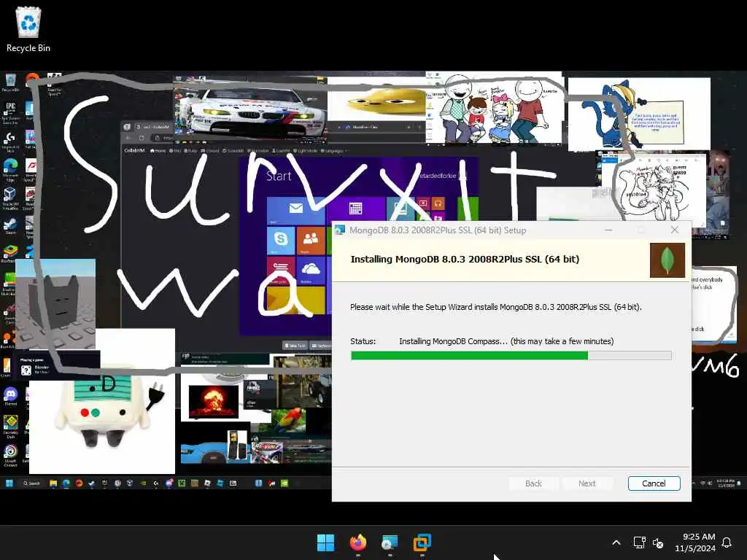Image resolution: width=747 pixels, height=560 pixels.
Task: Click 'Please wait while the Setup Wizard' text
Action: pyautogui.click(x=496, y=307)
